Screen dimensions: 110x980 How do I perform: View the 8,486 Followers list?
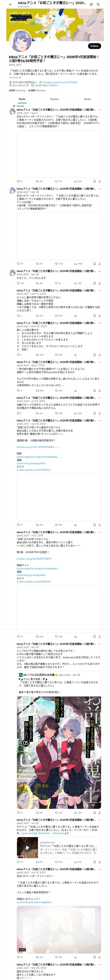(37, 90)
